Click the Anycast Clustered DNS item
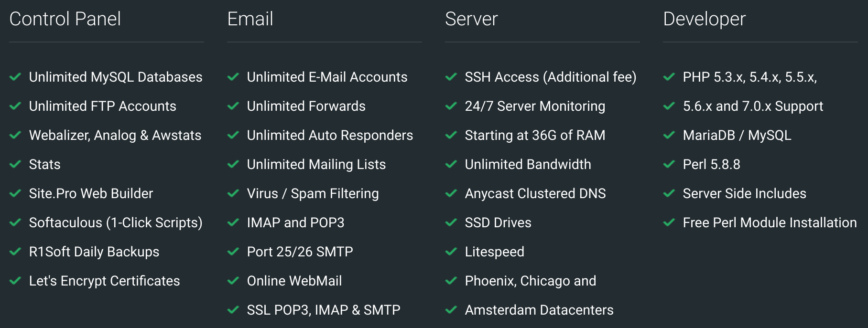This screenshot has height=328, width=868. click(535, 193)
